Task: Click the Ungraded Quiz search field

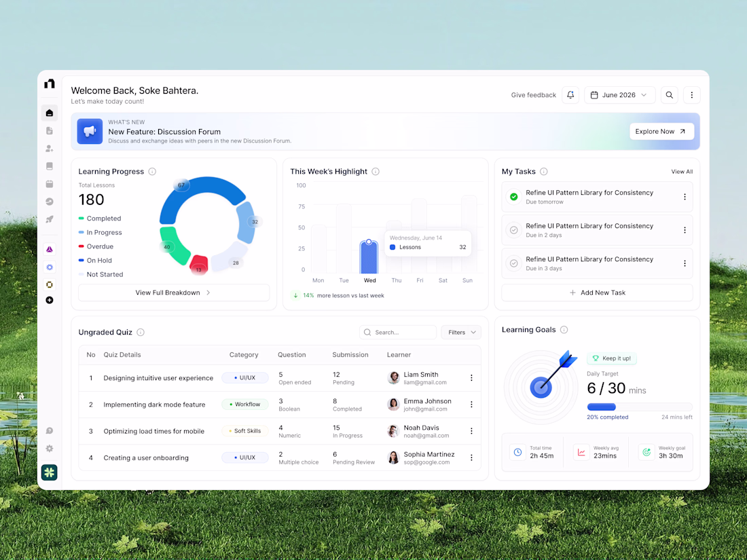Action: tap(398, 333)
